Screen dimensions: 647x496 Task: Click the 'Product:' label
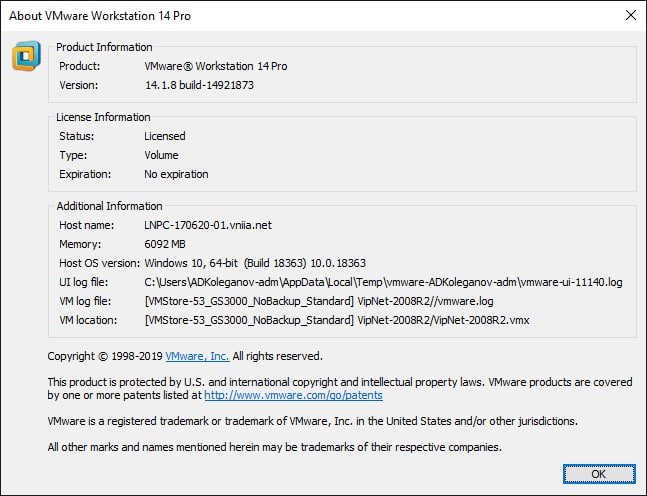coord(80,66)
